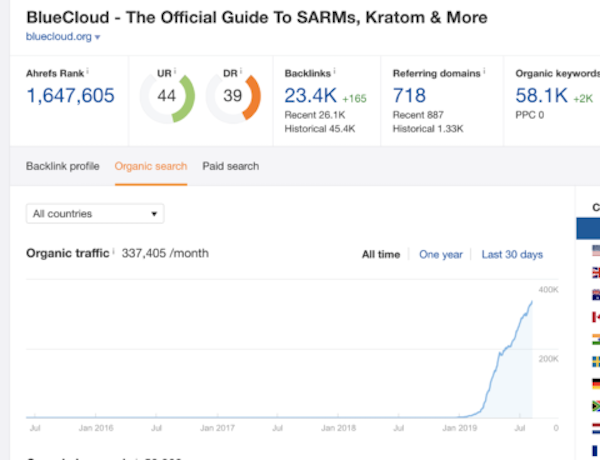The width and height of the screenshot is (600, 460).
Task: Switch chart to One year
Action: pos(441,254)
